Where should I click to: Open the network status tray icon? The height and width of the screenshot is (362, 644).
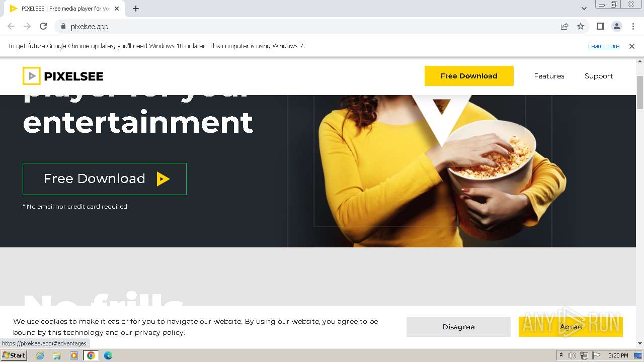pyautogui.click(x=584, y=355)
